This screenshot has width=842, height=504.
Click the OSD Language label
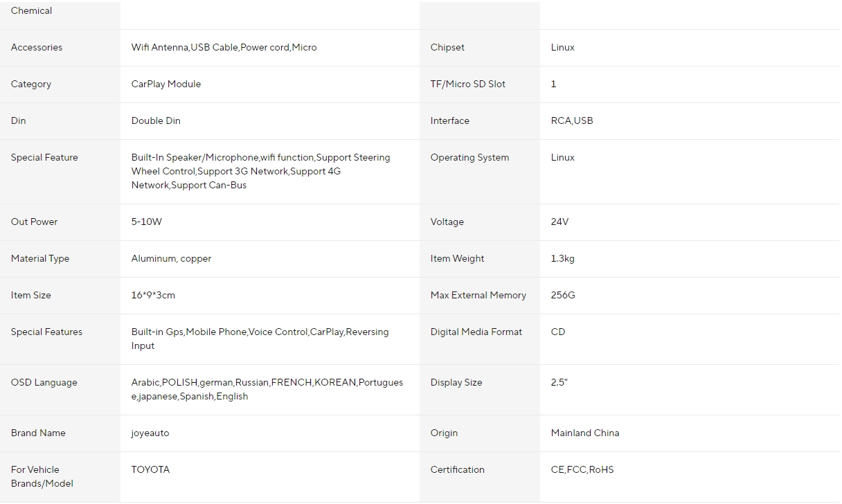click(x=44, y=383)
